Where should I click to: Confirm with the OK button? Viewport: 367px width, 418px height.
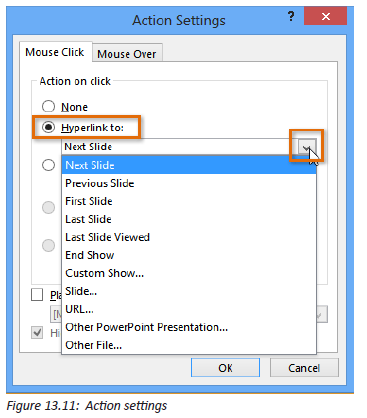point(225,368)
